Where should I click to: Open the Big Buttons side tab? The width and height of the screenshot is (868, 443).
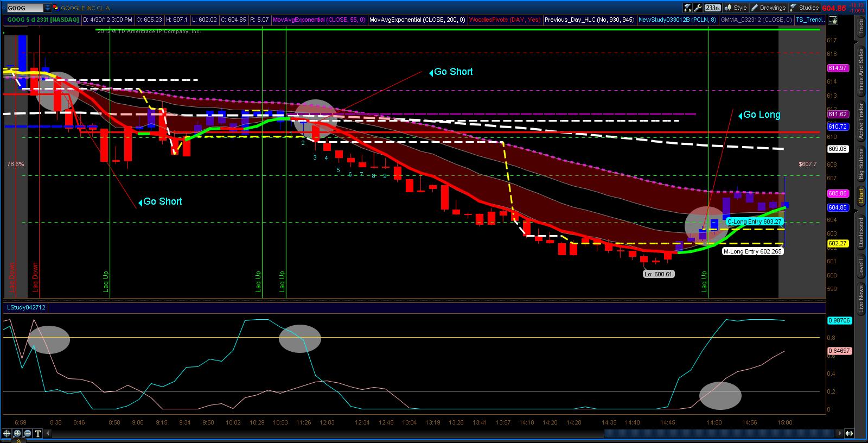[861, 164]
